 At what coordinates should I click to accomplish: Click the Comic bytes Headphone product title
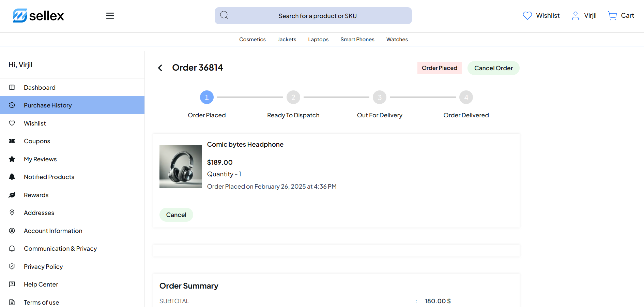click(x=245, y=144)
